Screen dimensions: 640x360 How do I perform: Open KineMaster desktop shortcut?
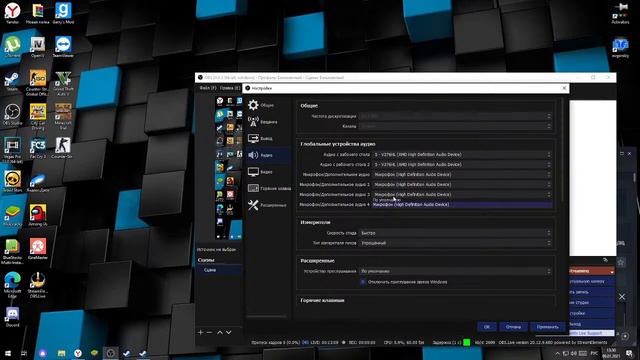[38, 249]
